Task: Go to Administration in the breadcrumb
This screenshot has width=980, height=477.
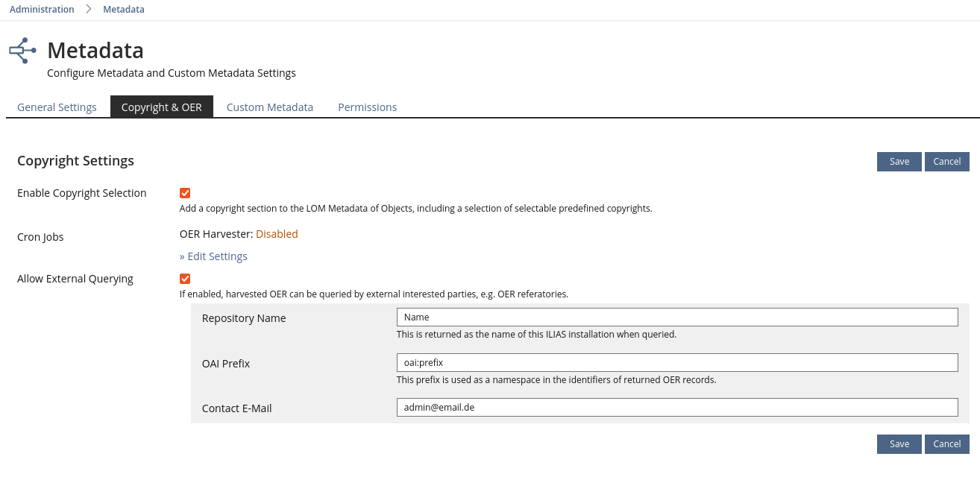Action: pyautogui.click(x=42, y=10)
